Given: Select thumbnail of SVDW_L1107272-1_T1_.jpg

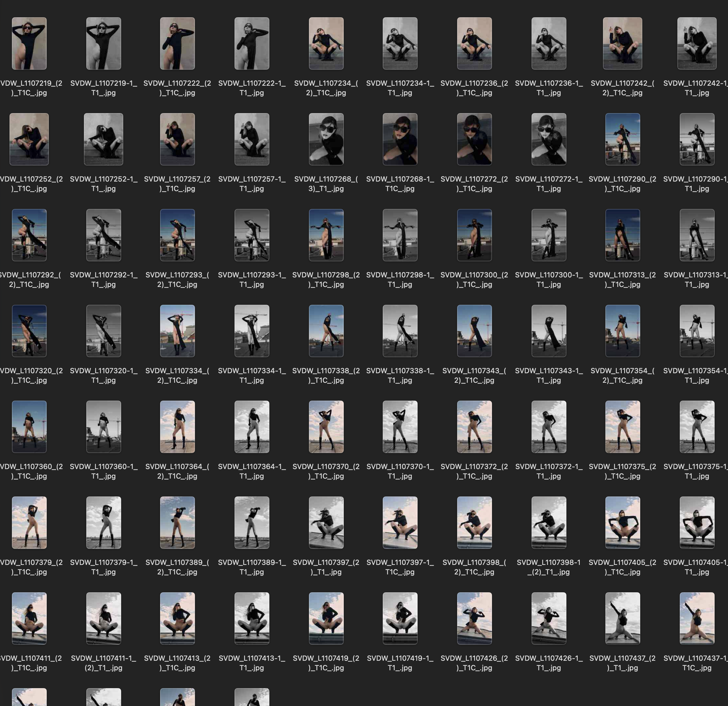Looking at the screenshot, I should tap(549, 139).
